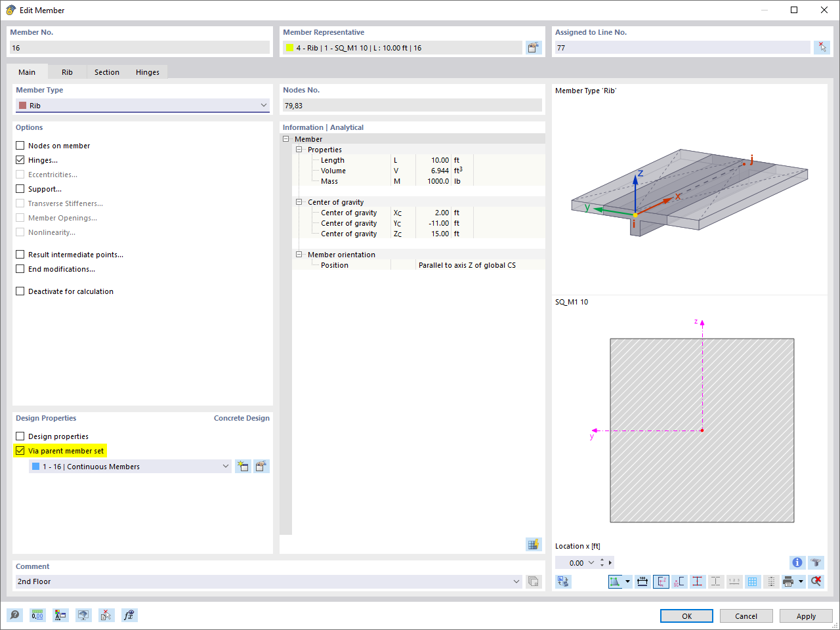
Task: Open the Comment dropdown list
Action: click(516, 581)
